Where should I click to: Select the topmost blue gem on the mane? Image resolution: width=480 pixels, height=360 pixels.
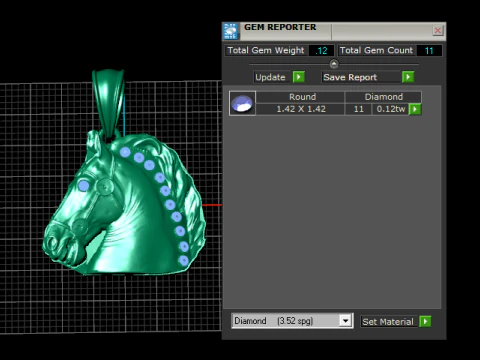coord(125,152)
